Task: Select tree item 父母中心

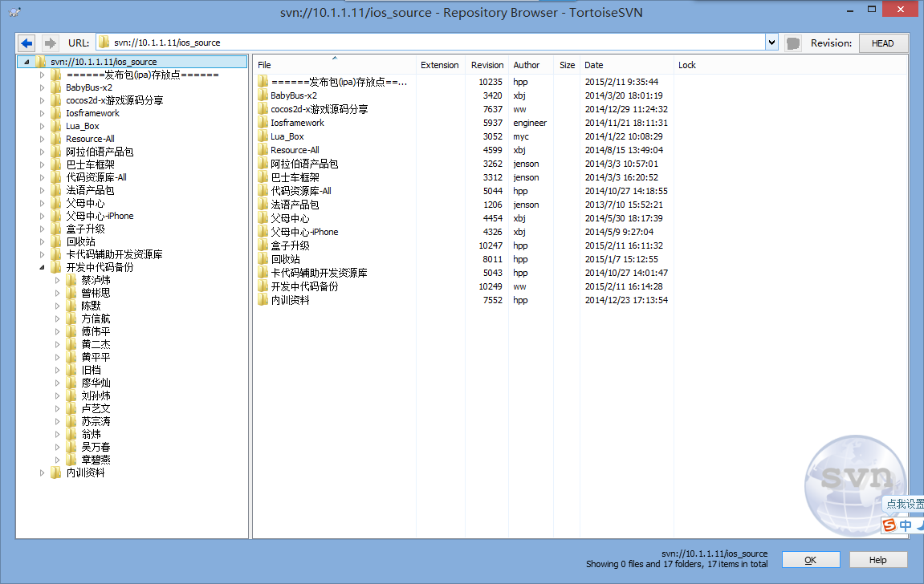Action: point(85,203)
